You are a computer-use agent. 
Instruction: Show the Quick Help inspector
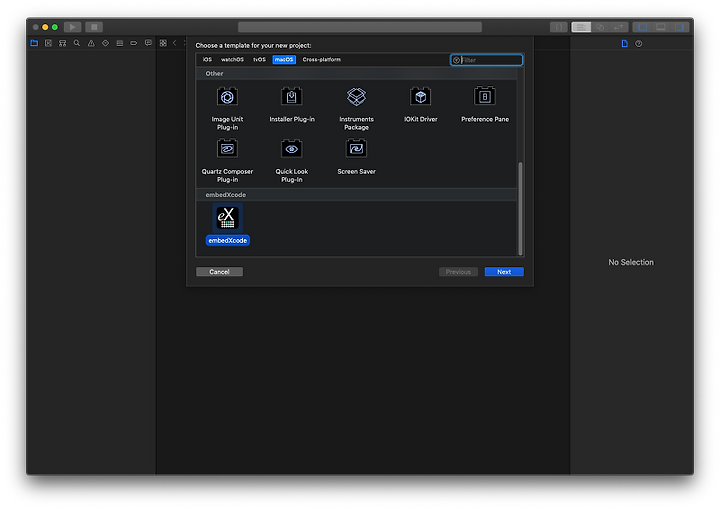click(x=639, y=44)
